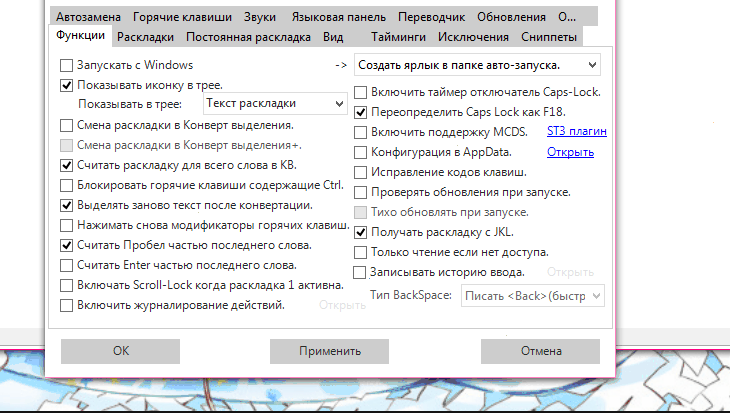
Task: Tick Включать Scroll-Lock когда раскладка 1 активна
Action: pyautogui.click(x=66, y=285)
